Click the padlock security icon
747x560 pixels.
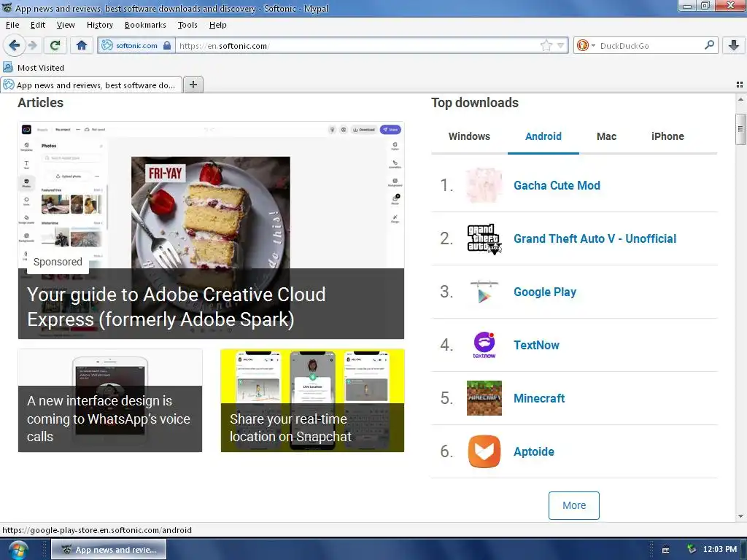coord(167,46)
